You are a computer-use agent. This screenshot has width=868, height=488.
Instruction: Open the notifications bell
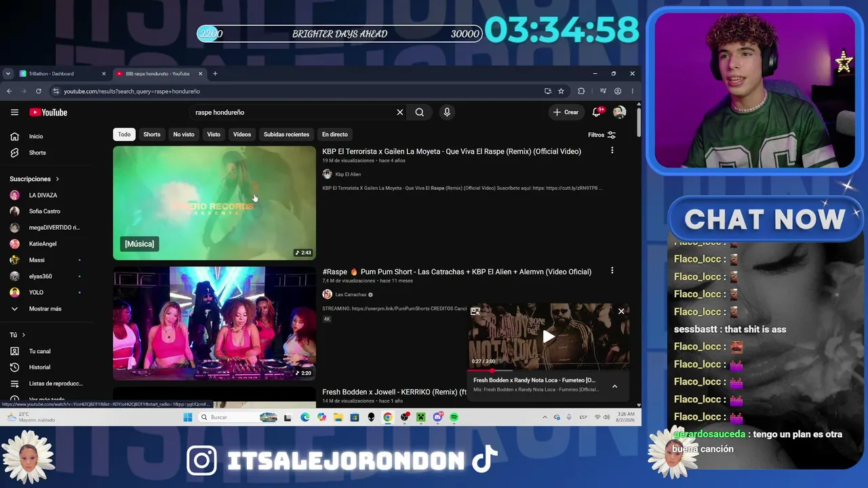click(597, 113)
